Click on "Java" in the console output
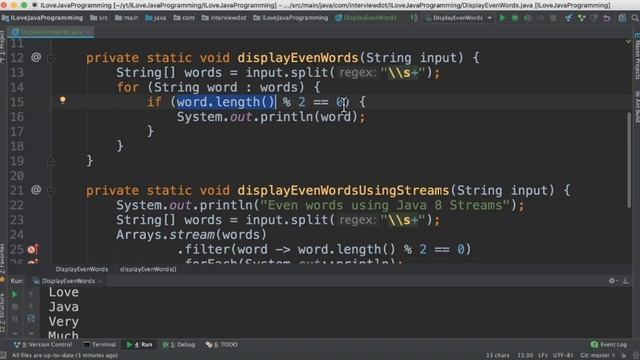This screenshot has width=640, height=360. tap(64, 307)
